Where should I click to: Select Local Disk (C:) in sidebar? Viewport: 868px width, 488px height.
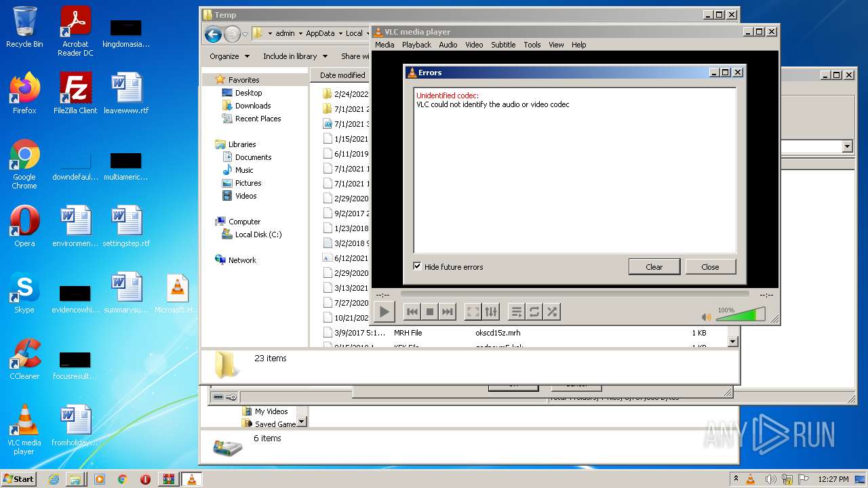(x=258, y=235)
